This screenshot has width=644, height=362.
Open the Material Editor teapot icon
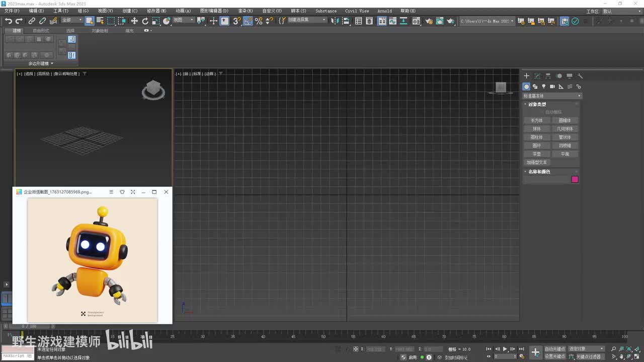[429, 21]
